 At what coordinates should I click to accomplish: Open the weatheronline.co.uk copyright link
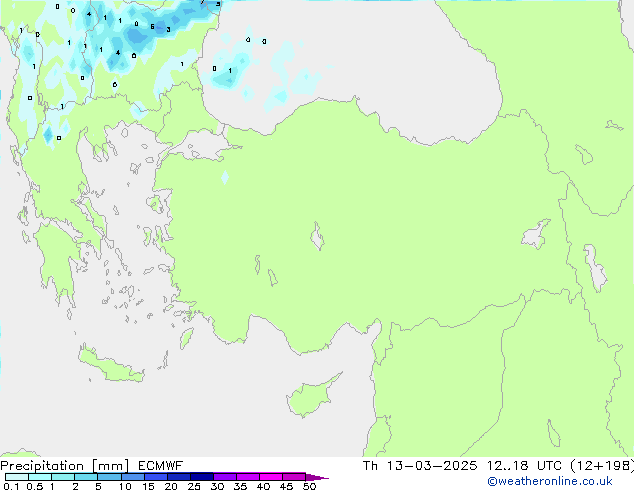pos(550,481)
